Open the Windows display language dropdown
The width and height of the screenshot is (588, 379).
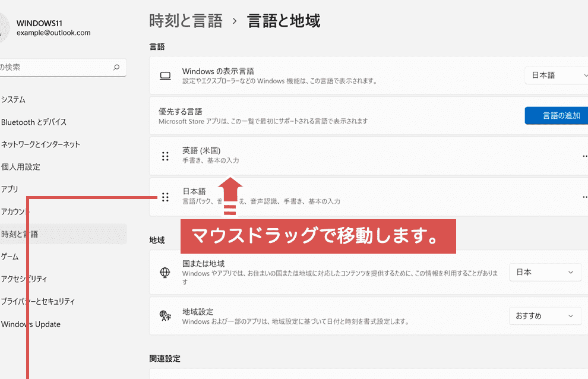pos(555,75)
